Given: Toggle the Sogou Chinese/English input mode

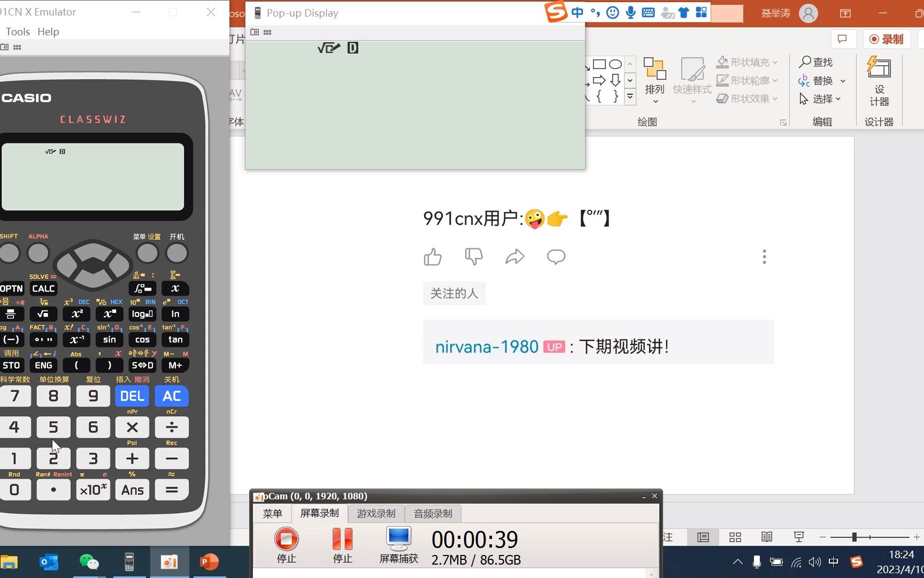Looking at the screenshot, I should click(577, 12).
